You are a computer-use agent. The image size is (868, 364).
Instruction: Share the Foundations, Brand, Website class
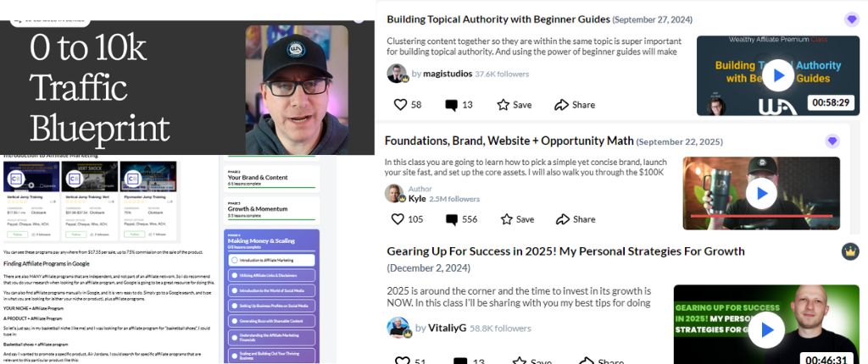[576, 219]
